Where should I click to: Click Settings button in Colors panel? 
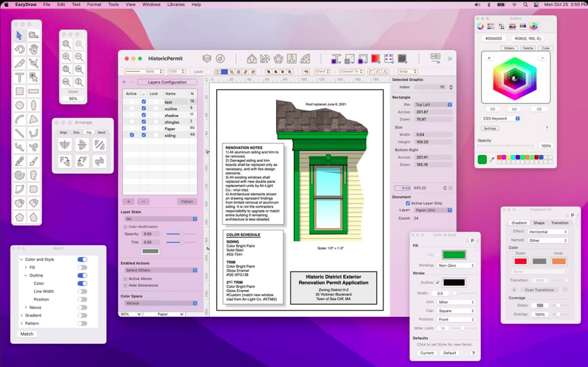[490, 128]
